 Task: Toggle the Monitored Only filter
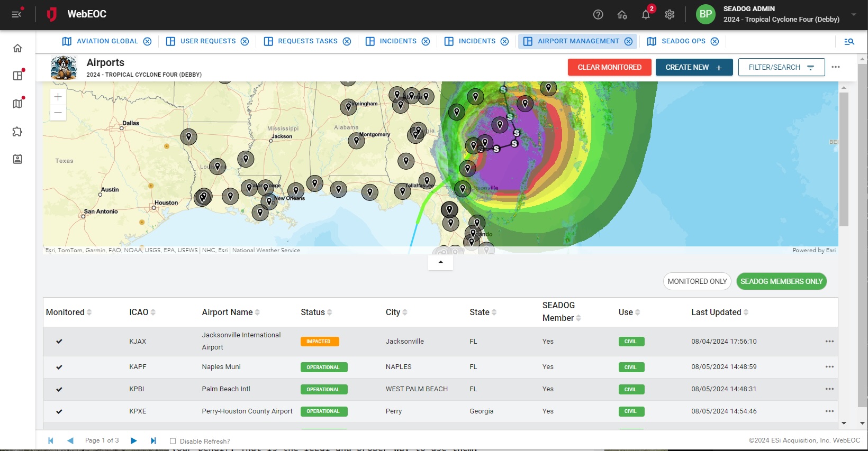click(697, 281)
